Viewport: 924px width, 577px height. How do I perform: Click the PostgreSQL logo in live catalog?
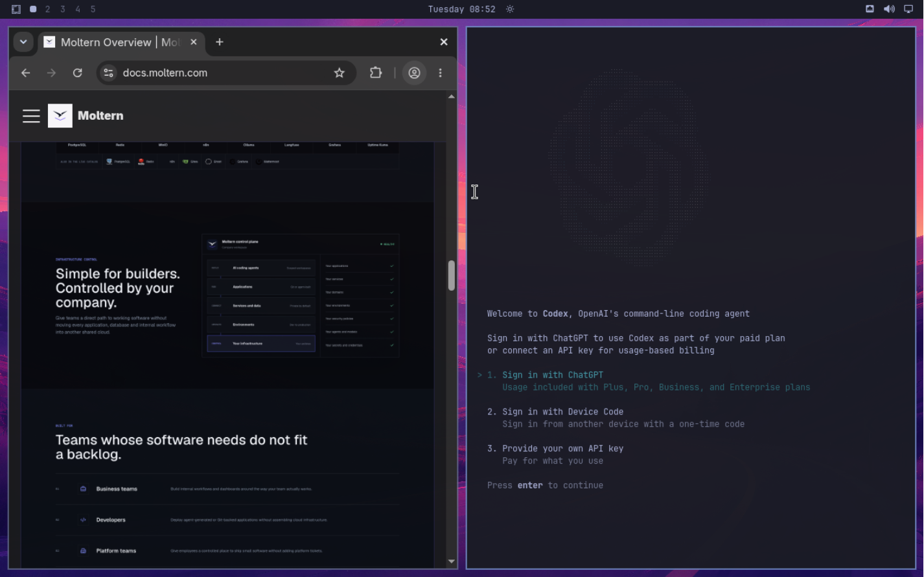(x=109, y=162)
